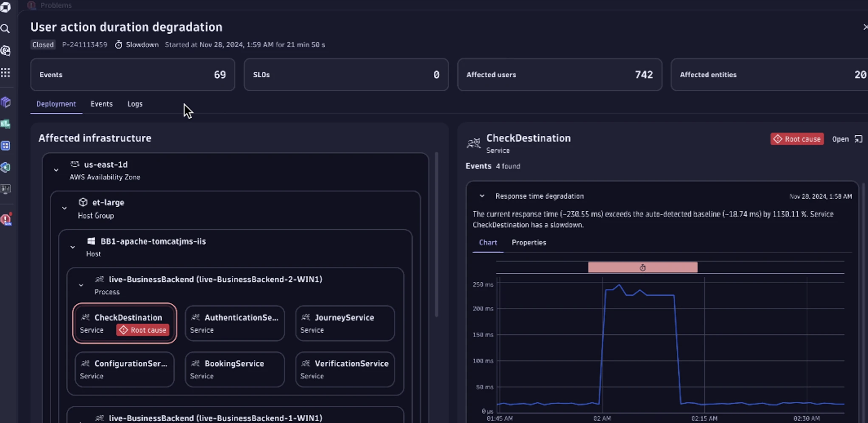Click the stopwatch marker above the chart
This screenshot has height=423, width=868.
[x=643, y=267]
